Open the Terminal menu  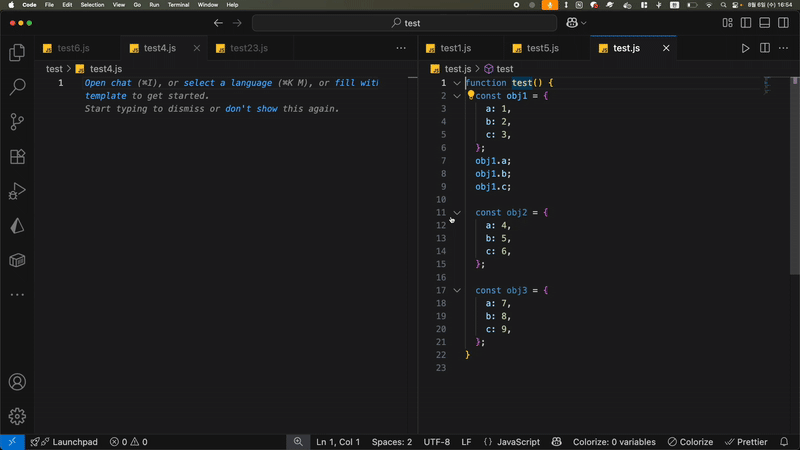[x=178, y=5]
